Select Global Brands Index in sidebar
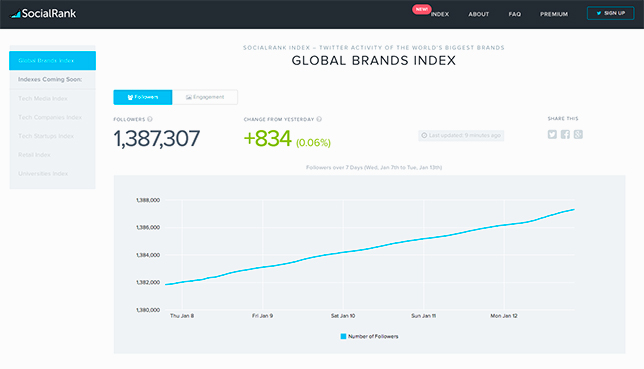 pos(53,60)
